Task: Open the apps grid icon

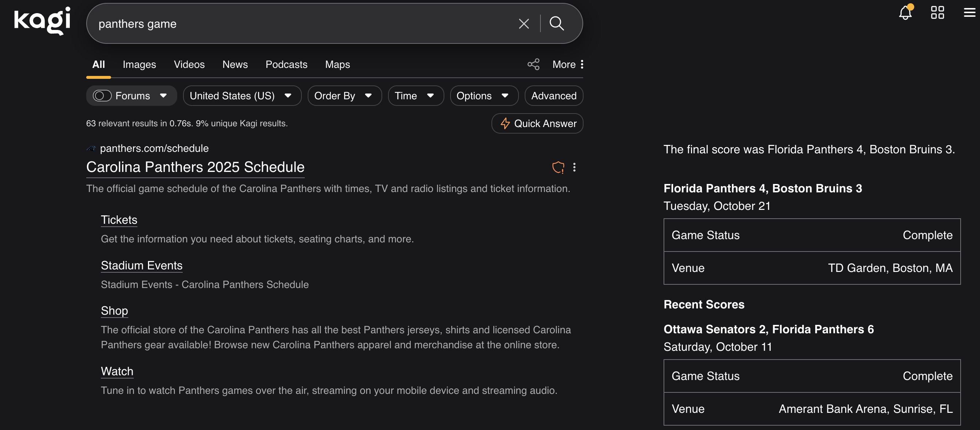Action: click(937, 12)
